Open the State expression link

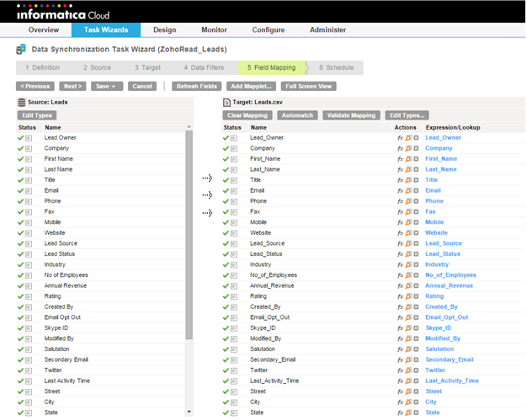(x=433, y=412)
